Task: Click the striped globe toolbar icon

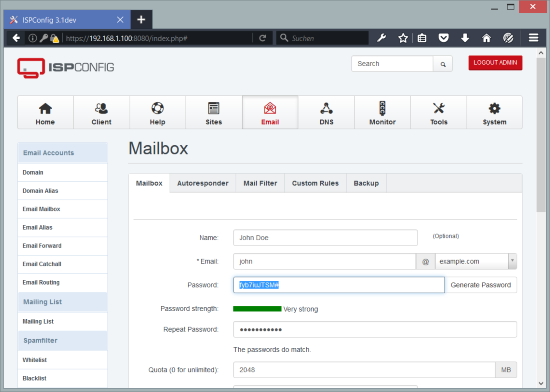Action: click(x=508, y=38)
